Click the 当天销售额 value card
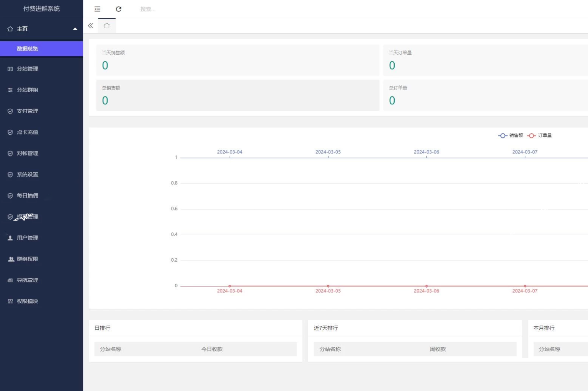This screenshot has width=588, height=391. tap(238, 60)
